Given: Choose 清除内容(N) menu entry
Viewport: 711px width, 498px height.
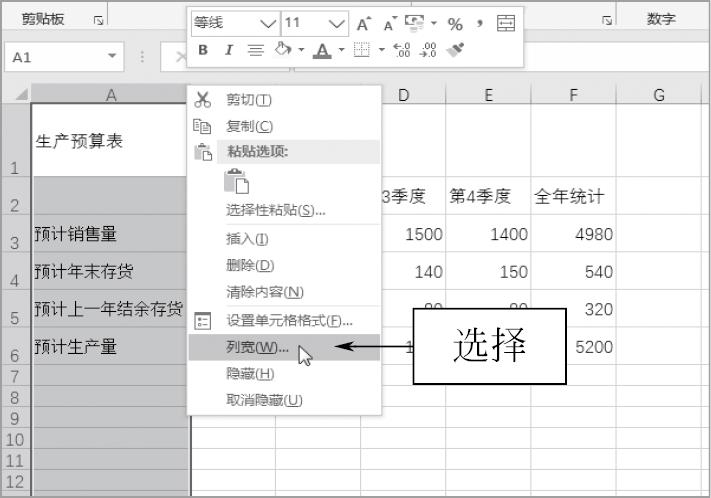Looking at the screenshot, I should [284, 292].
